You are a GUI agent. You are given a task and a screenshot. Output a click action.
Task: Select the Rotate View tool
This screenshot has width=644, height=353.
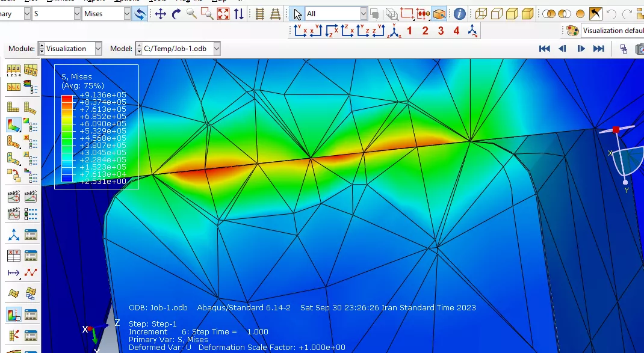coord(176,14)
